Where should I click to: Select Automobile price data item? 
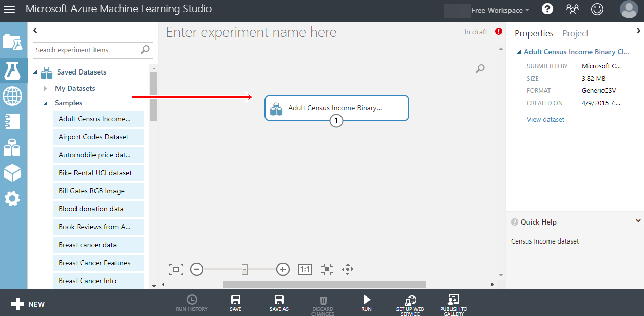tap(99, 155)
